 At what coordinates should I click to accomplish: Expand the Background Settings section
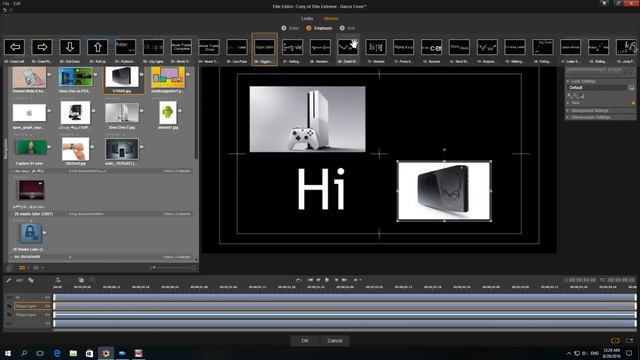click(568, 111)
